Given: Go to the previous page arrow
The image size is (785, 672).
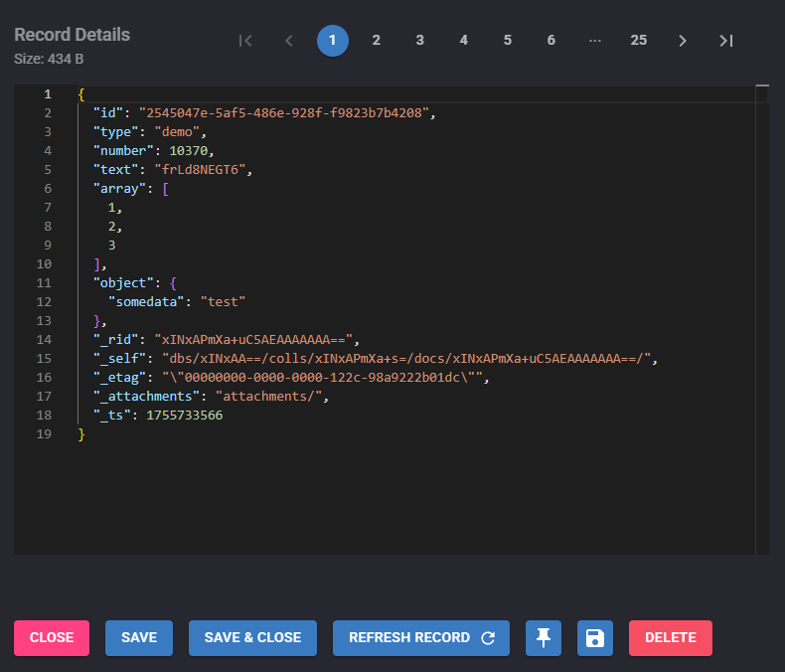Looking at the screenshot, I should (289, 41).
